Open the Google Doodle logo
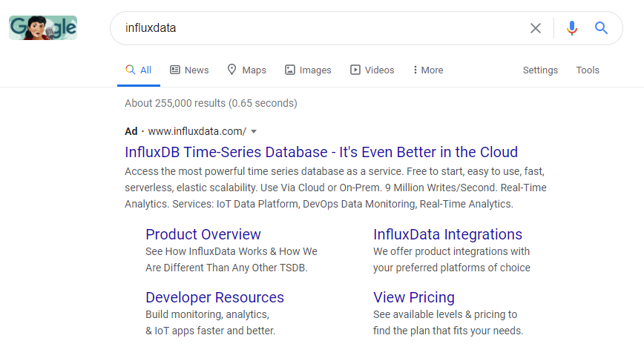 point(43,28)
